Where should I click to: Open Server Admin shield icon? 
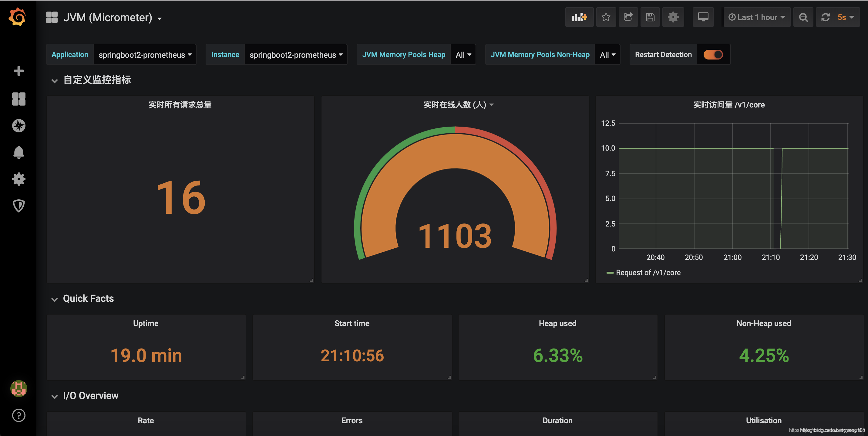[x=19, y=206]
